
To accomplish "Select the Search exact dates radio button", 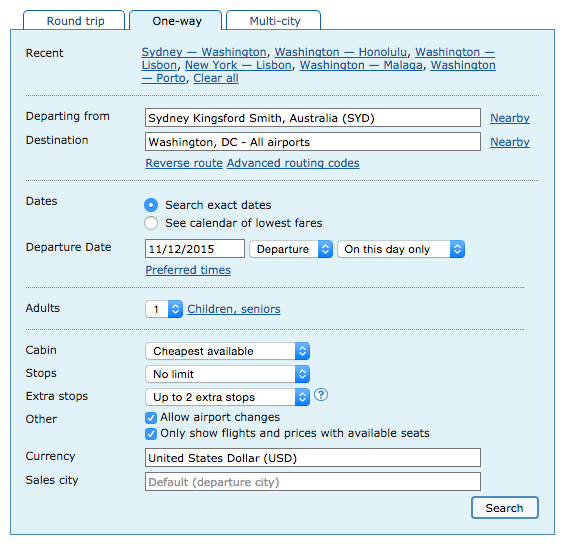I will (151, 205).
